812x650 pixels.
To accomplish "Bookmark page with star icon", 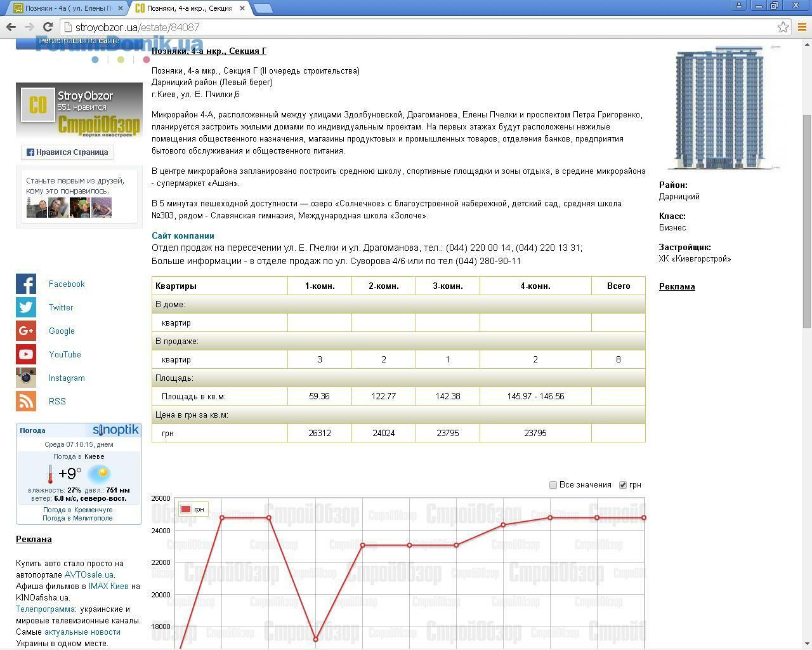I will click(x=783, y=27).
